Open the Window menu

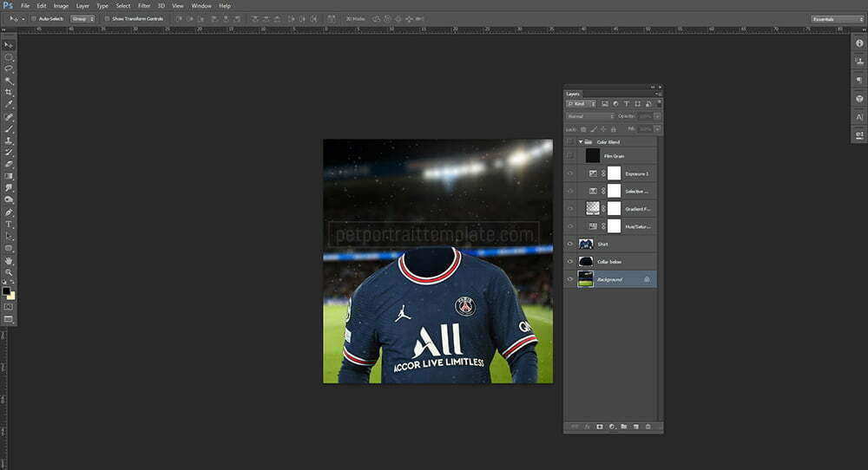click(x=201, y=5)
